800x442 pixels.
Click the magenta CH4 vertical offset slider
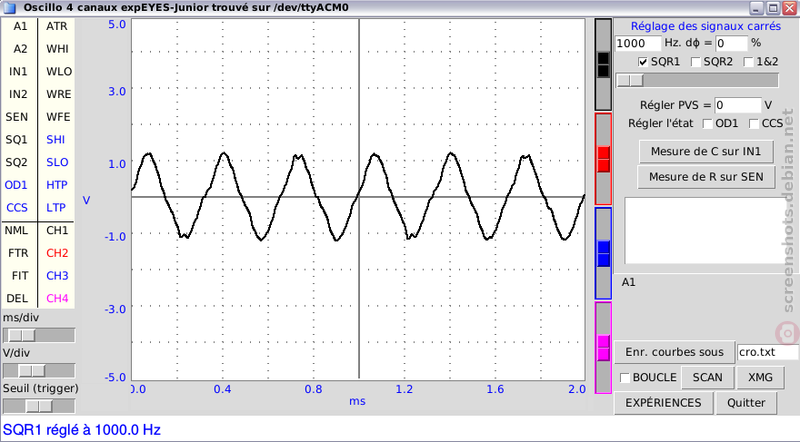click(x=603, y=348)
